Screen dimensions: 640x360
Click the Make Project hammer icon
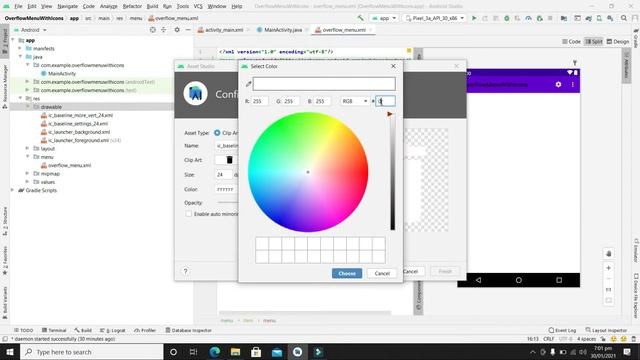360,18
